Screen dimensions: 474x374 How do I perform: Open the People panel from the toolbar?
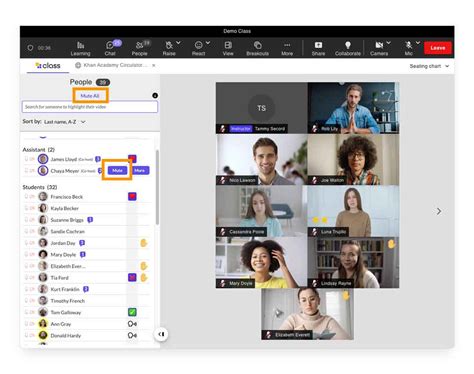(139, 48)
